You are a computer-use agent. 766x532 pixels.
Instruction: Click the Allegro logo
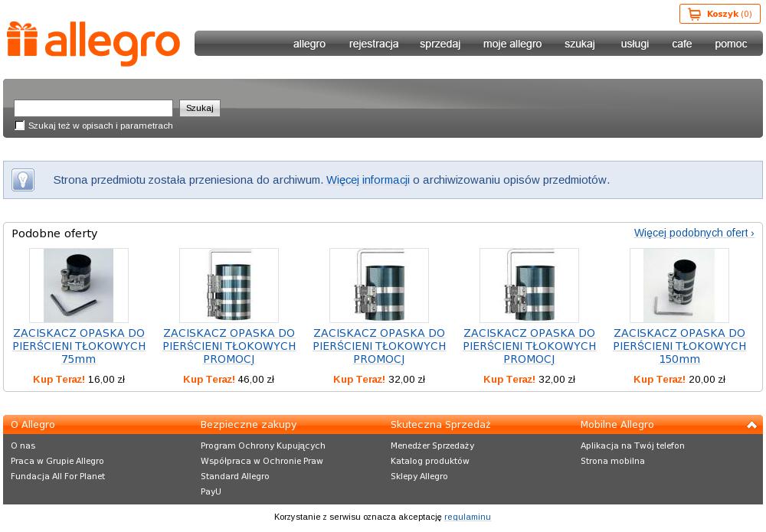click(x=93, y=44)
